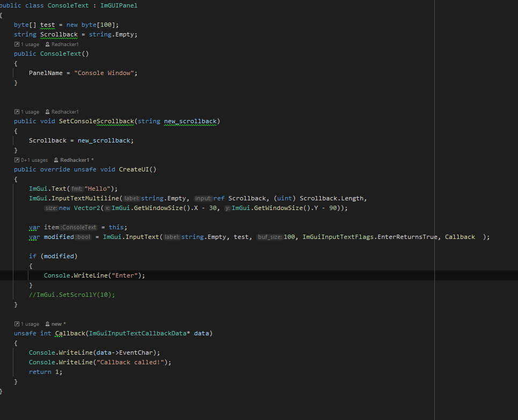Click the 'test' byte array field name
Viewport: 518px width, 420px height.
tap(48, 25)
